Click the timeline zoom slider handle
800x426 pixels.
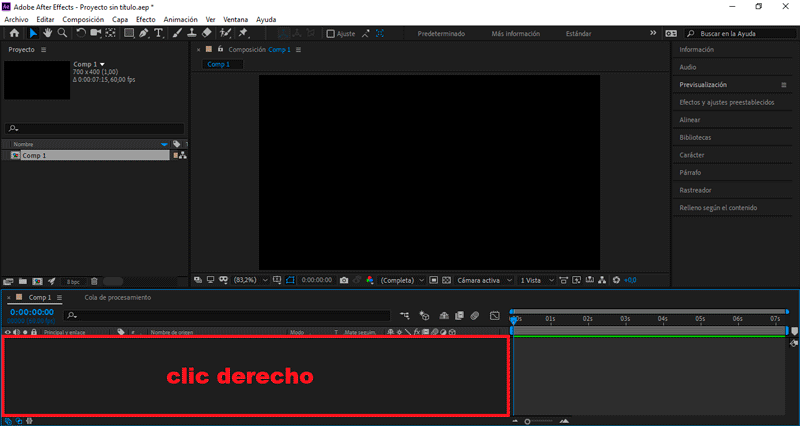(x=528, y=421)
